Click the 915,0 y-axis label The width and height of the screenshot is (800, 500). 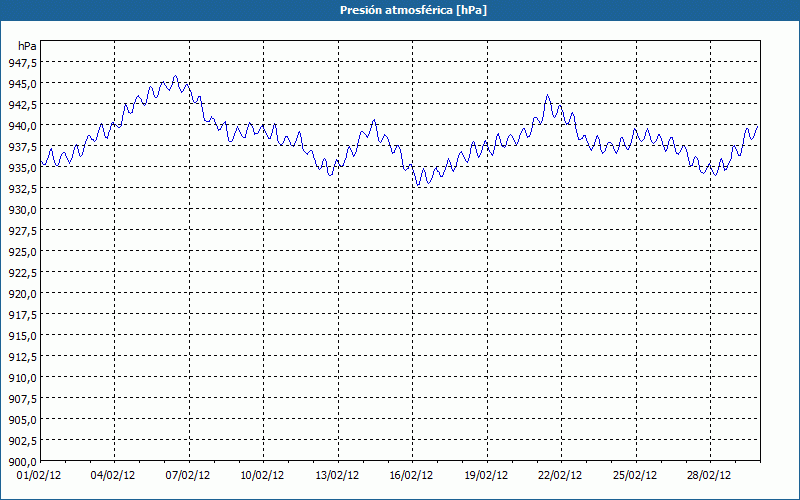coord(22,336)
